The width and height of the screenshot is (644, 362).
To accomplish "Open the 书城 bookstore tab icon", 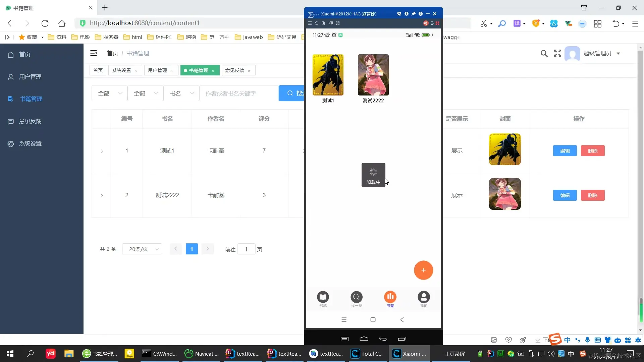I will pyautogui.click(x=323, y=297).
